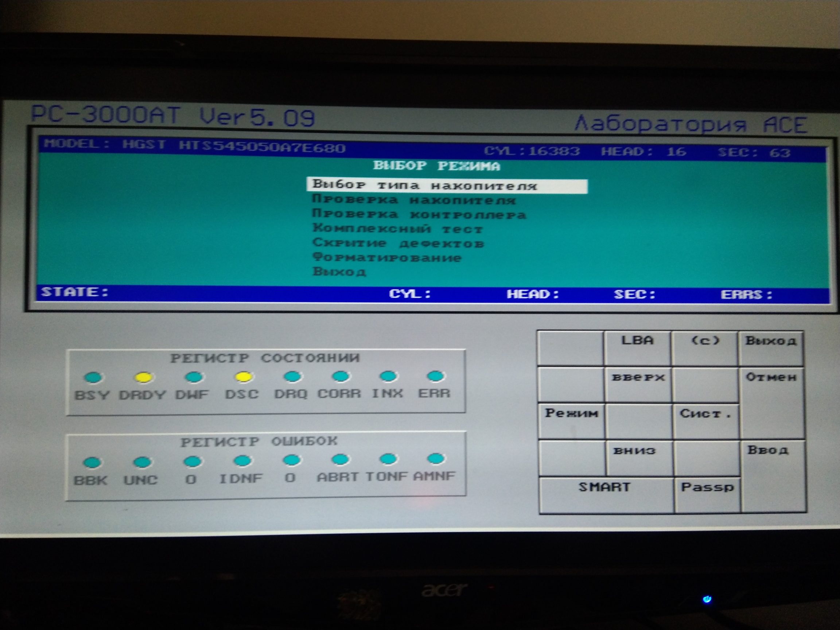Viewport: 840px width, 630px height.
Task: Click the INX status indicator light
Action: click(x=388, y=376)
